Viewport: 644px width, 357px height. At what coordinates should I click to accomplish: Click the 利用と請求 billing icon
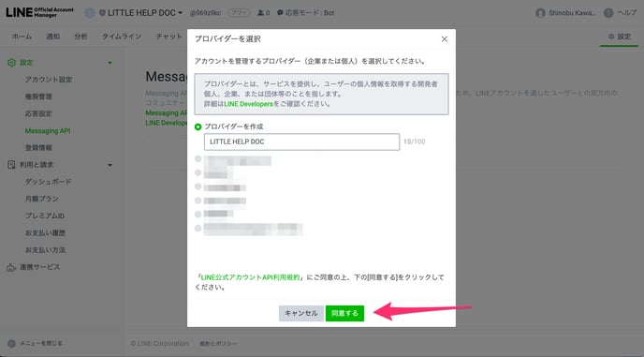point(11,165)
